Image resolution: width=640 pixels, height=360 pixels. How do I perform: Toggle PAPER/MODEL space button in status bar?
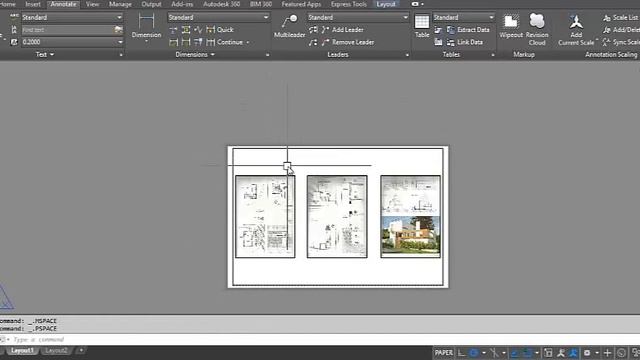(444, 353)
